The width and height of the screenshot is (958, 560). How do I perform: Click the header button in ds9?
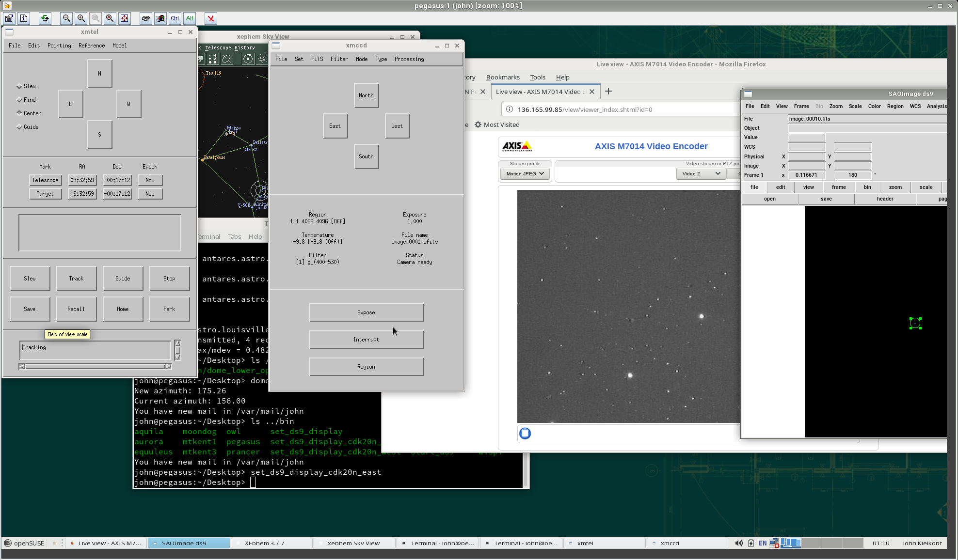[x=885, y=199]
